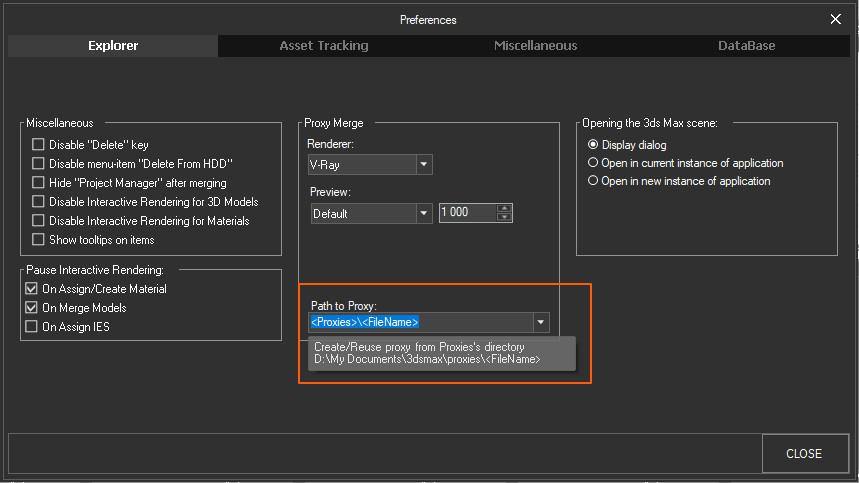This screenshot has height=483, width=859.
Task: Increase the preview value with up spinner arrow
Action: coord(504,208)
